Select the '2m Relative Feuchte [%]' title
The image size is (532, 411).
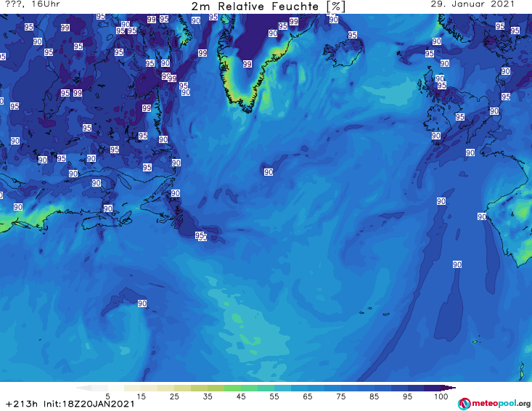269,6
